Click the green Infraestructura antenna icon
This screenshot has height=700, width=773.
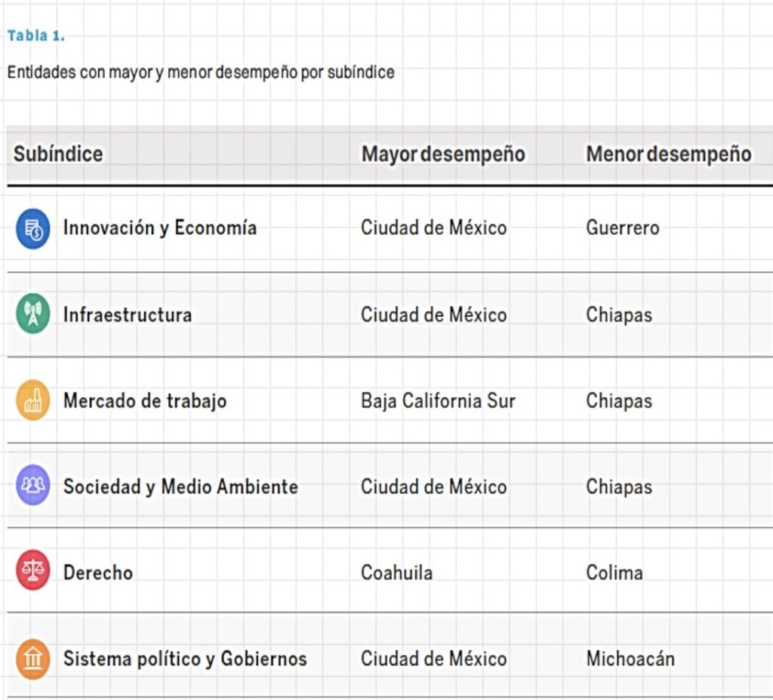[33, 314]
